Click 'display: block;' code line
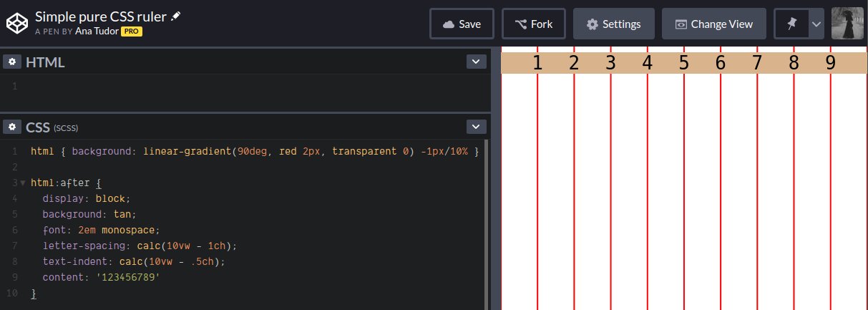This screenshot has height=310, width=868. tap(87, 198)
